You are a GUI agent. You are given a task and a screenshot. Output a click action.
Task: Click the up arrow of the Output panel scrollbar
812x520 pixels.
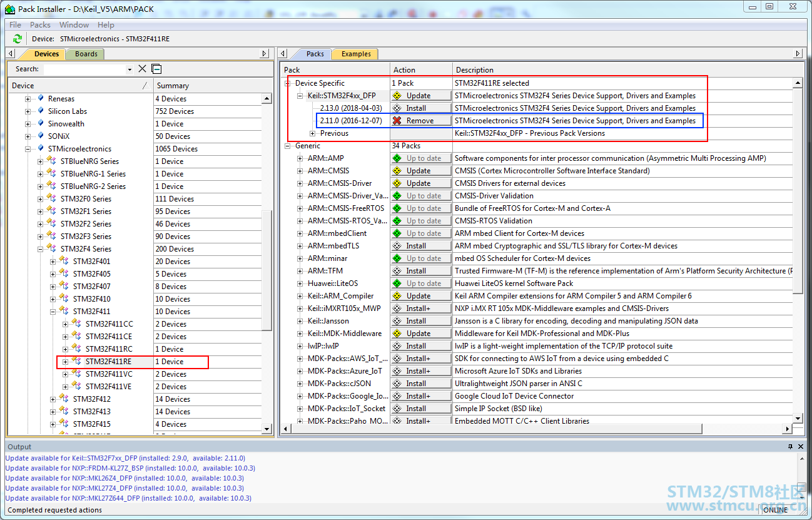[803, 457]
